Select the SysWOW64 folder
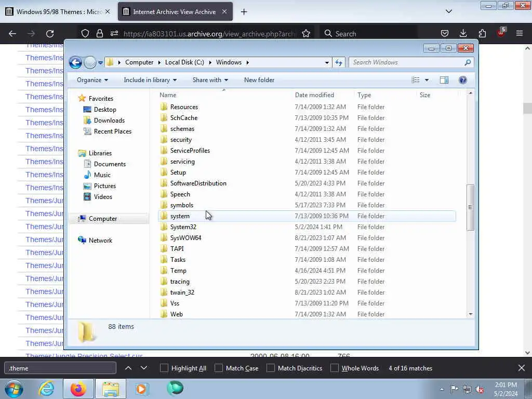The height and width of the screenshot is (399, 532). click(185, 238)
